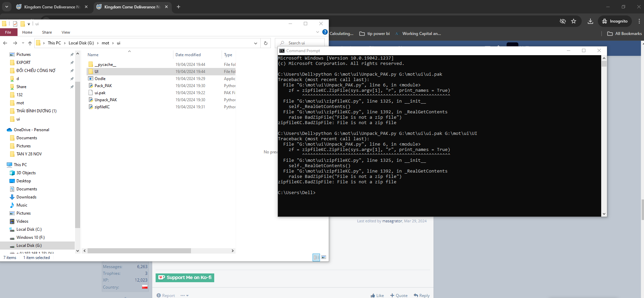Sort files by Name column
This screenshot has height=298, width=644.
(x=93, y=55)
